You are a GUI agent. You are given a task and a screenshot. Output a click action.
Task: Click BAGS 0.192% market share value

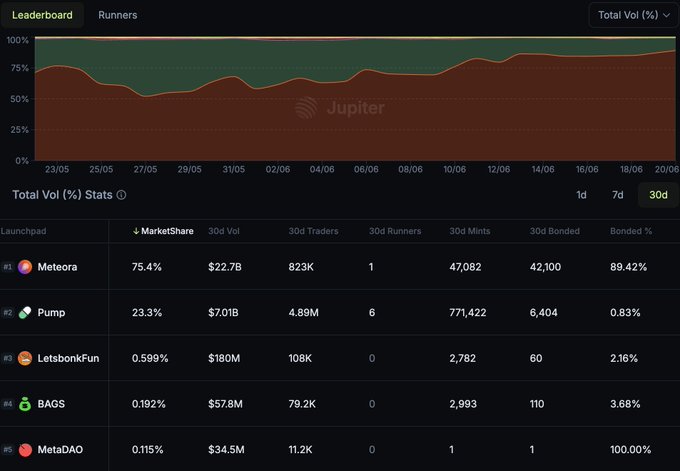pos(149,404)
